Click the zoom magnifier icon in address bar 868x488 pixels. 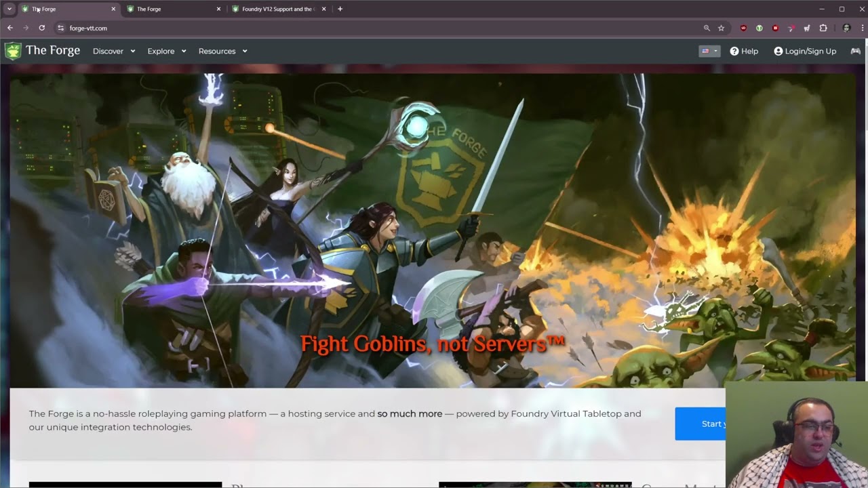coord(707,28)
